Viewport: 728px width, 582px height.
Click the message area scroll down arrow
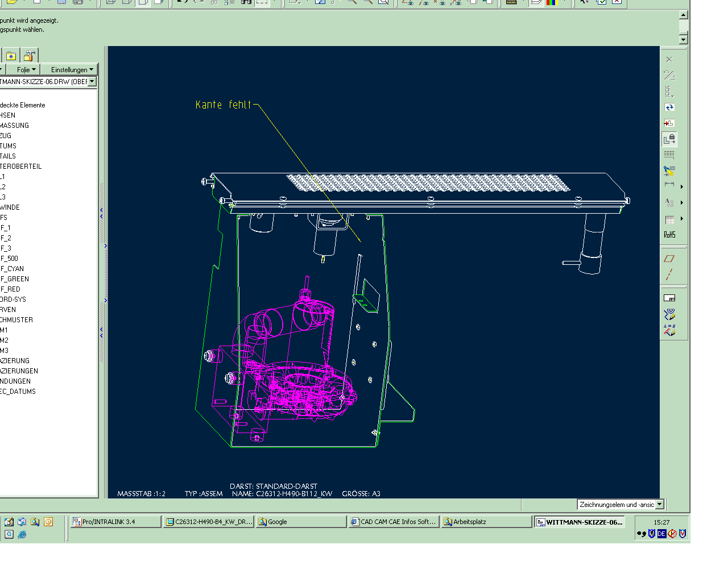pyautogui.click(x=684, y=39)
